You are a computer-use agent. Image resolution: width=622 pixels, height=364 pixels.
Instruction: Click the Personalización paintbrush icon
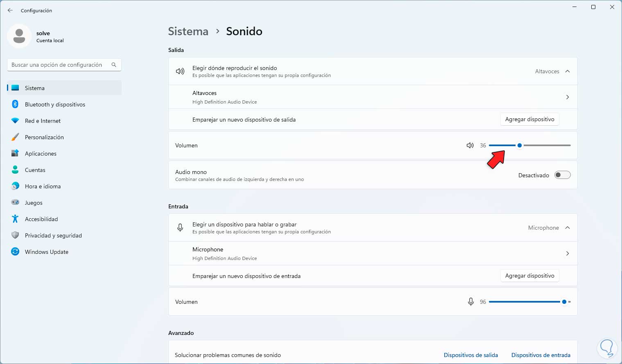(x=15, y=137)
